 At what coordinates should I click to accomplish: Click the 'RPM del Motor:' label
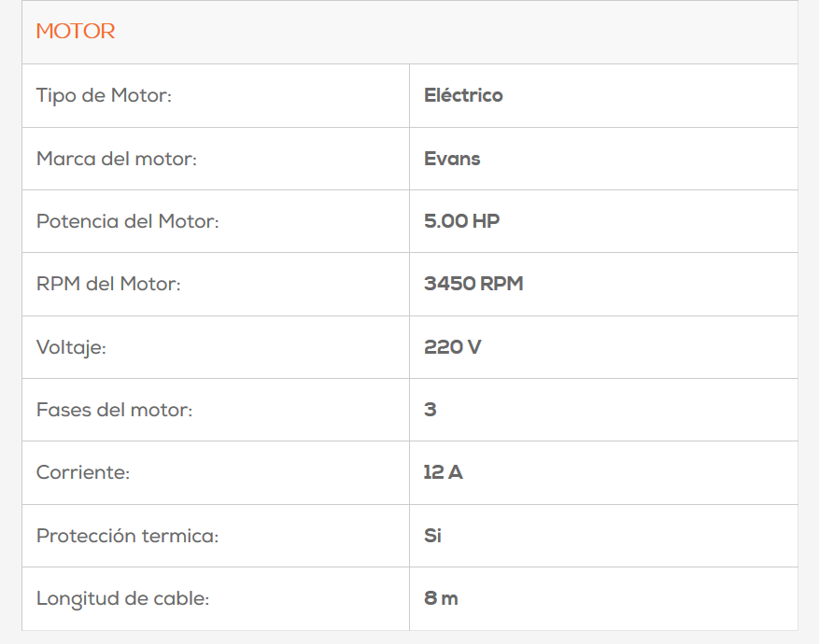coord(108,284)
